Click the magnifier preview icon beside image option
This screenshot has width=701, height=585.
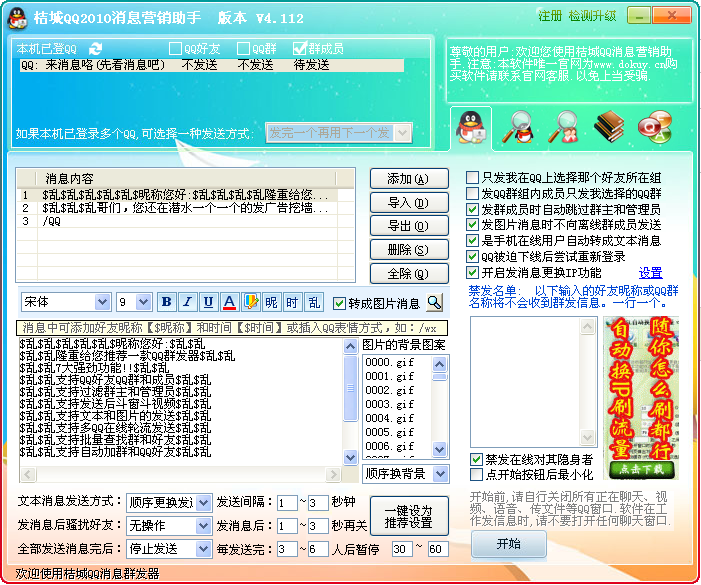pyautogui.click(x=434, y=302)
